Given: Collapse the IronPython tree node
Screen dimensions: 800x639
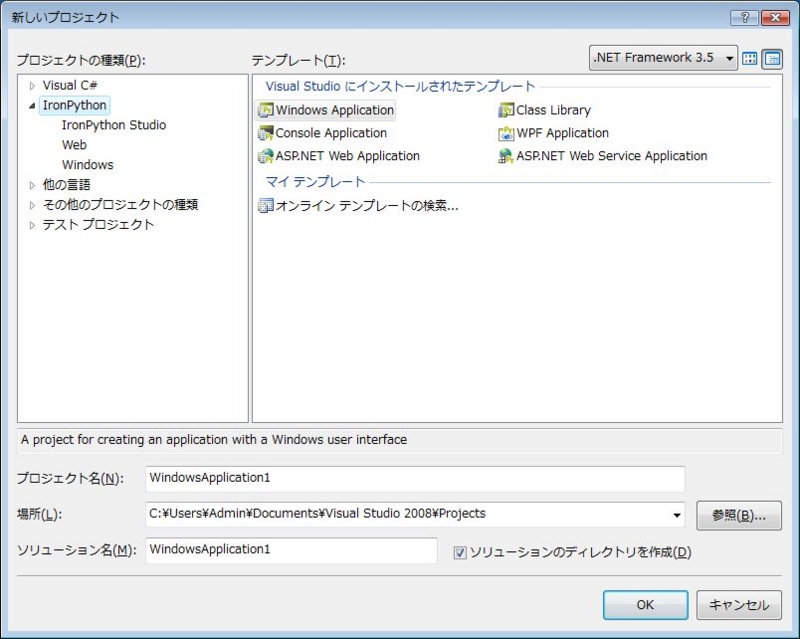Looking at the screenshot, I should (32, 106).
